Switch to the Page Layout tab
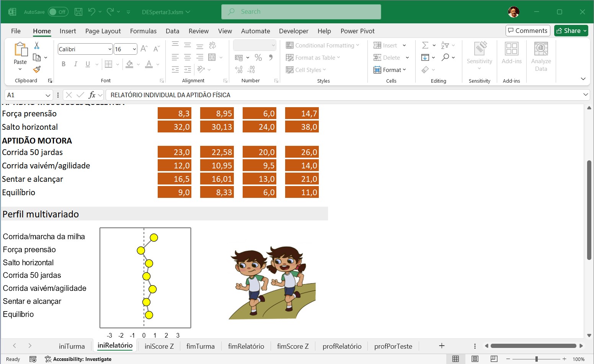This screenshot has height=364, width=594. point(103,31)
